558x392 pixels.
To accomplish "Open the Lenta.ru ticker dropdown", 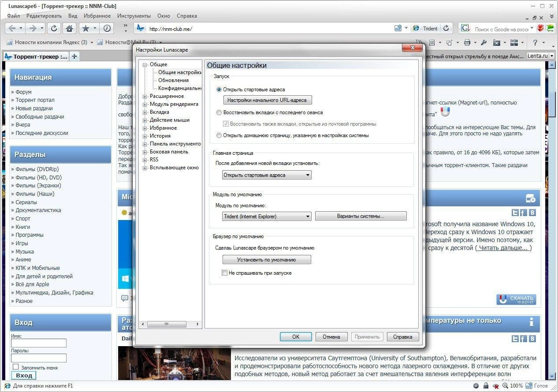I will [x=552, y=56].
